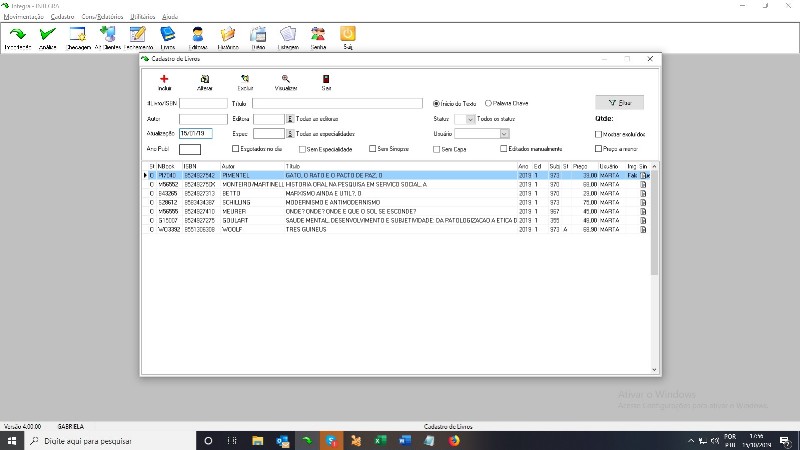Open the Utilitários menu
This screenshot has height=450, width=800.
coord(144,17)
